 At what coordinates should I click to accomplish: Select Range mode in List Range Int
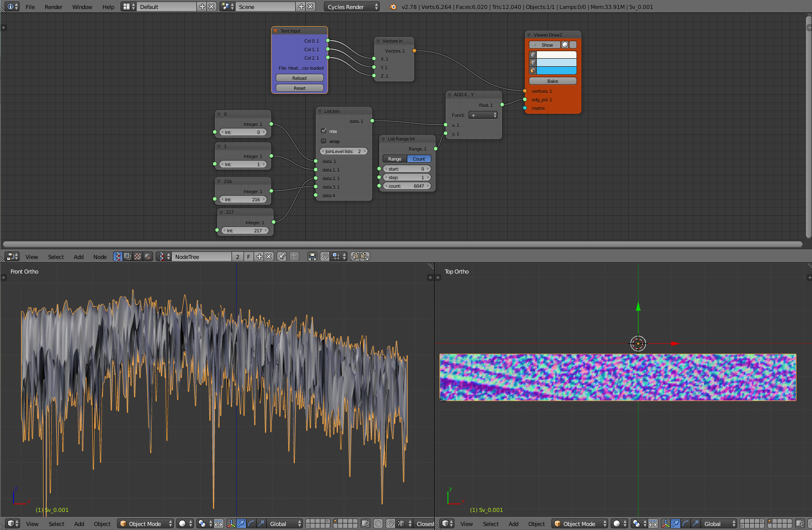(x=395, y=159)
